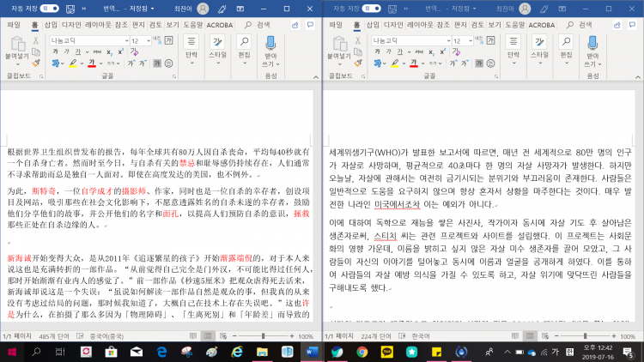644x362 pixels.
Task: Switch to Print Layout in right status bar
Action: pyautogui.click(x=531, y=336)
